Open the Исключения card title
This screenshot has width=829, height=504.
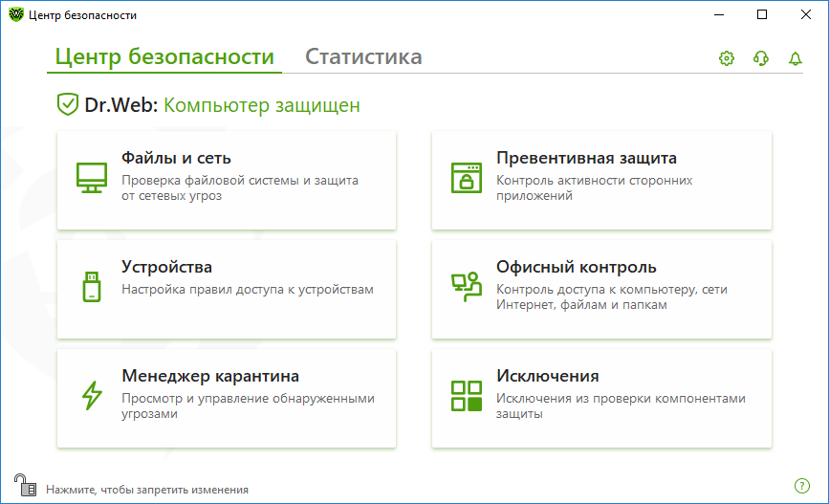click(x=547, y=376)
